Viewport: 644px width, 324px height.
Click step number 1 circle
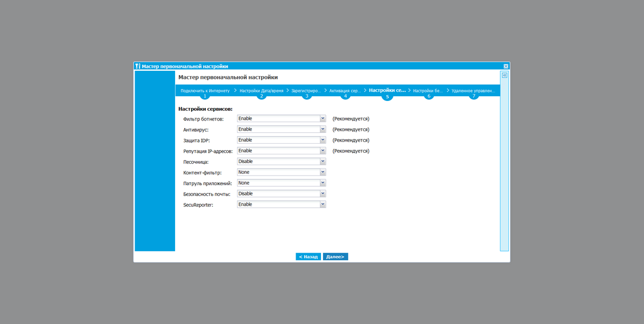[205, 97]
